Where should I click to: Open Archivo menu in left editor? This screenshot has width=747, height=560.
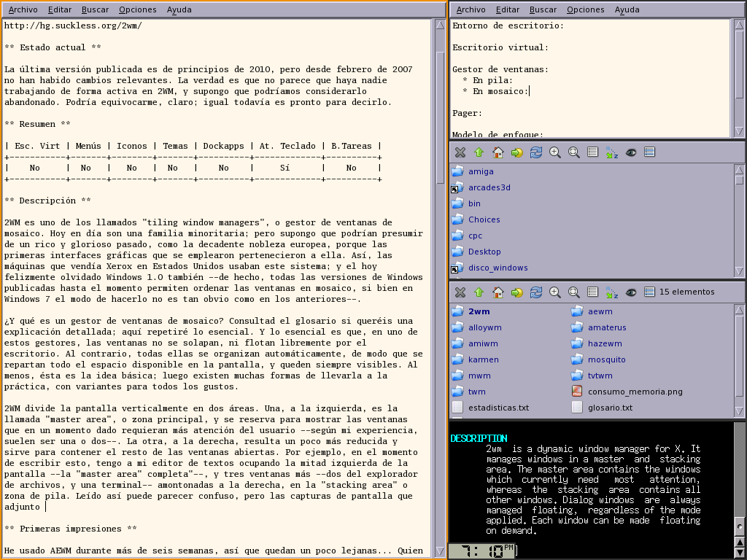coord(23,9)
